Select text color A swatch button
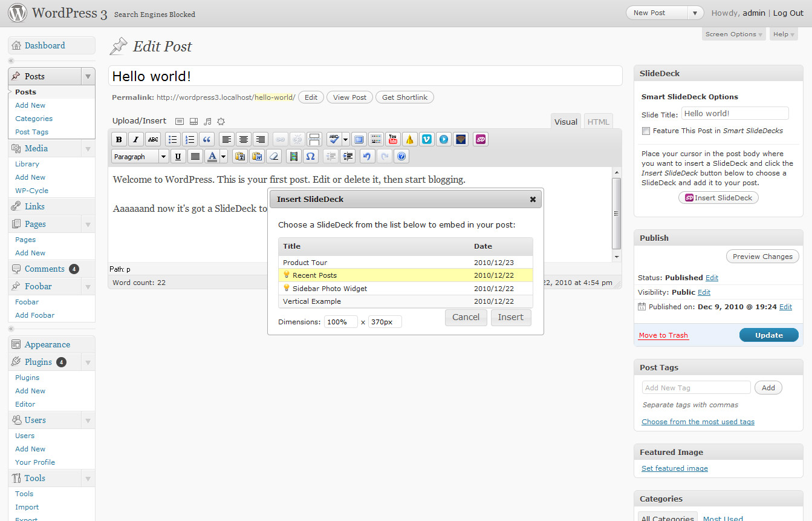Viewport: 812px width, 521px height. (212, 157)
